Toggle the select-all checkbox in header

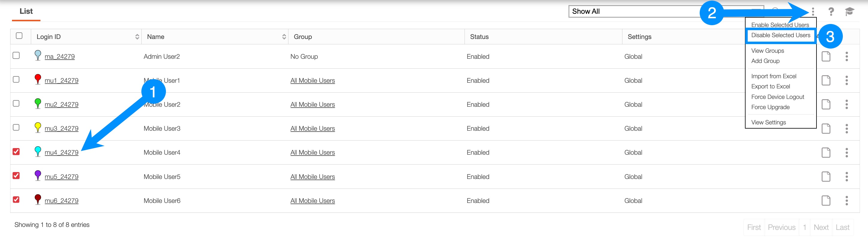point(19,36)
